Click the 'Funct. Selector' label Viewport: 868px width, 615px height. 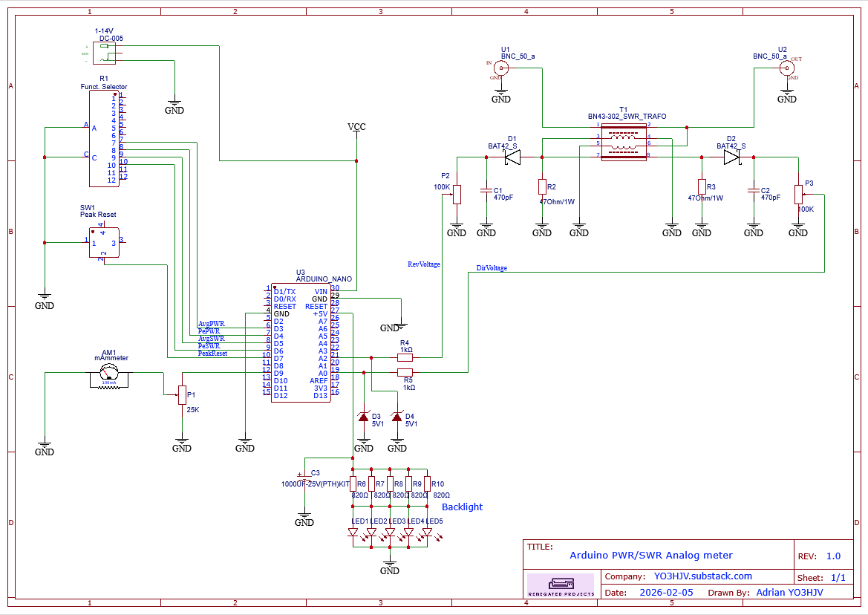(103, 87)
